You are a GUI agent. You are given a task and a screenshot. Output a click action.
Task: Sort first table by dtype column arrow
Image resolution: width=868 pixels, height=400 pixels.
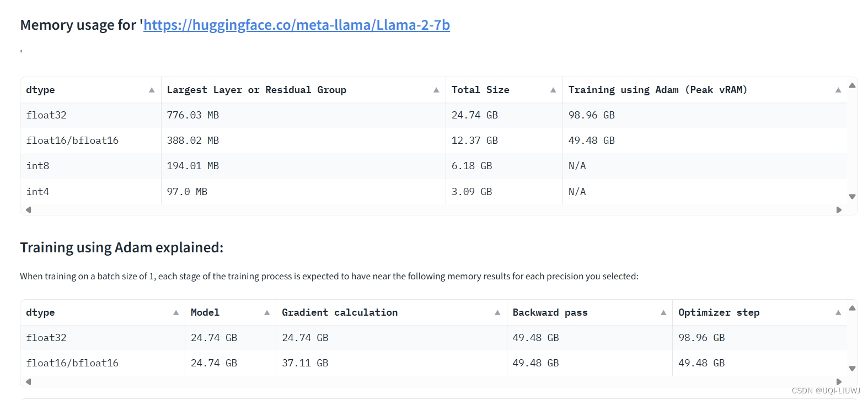pos(152,90)
